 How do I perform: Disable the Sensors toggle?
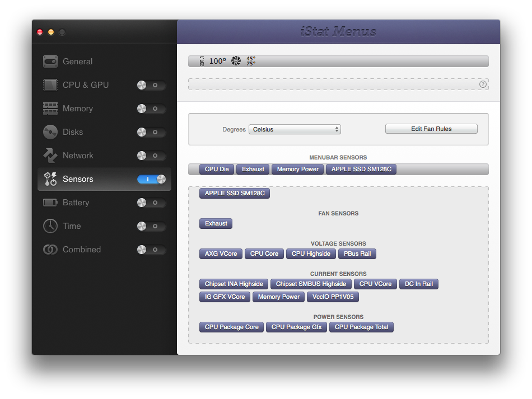tap(151, 179)
